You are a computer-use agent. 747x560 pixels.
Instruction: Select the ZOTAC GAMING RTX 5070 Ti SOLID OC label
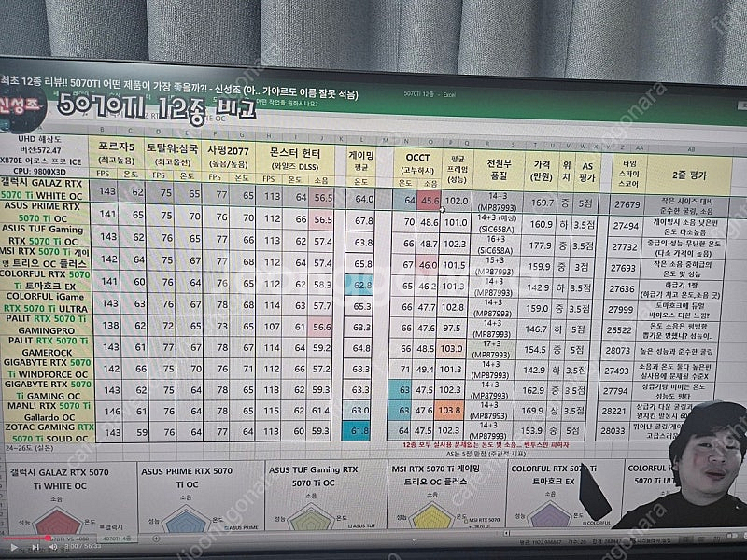pyautogui.click(x=49, y=432)
